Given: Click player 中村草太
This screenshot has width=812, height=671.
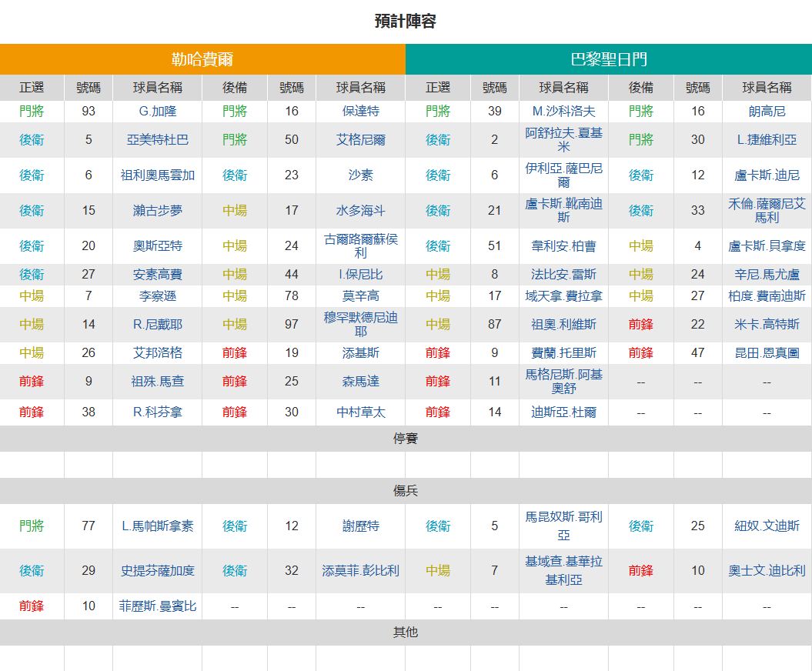Looking at the screenshot, I should click(x=360, y=412).
